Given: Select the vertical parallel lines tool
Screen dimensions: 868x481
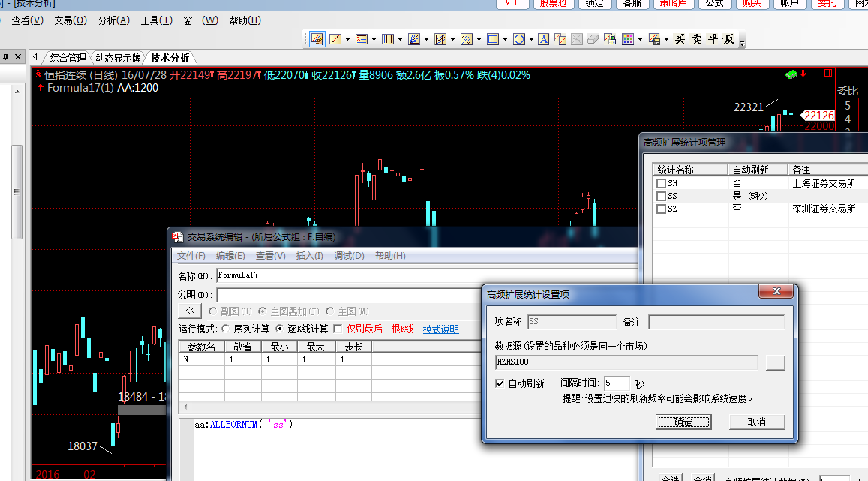Looking at the screenshot, I should [387, 39].
